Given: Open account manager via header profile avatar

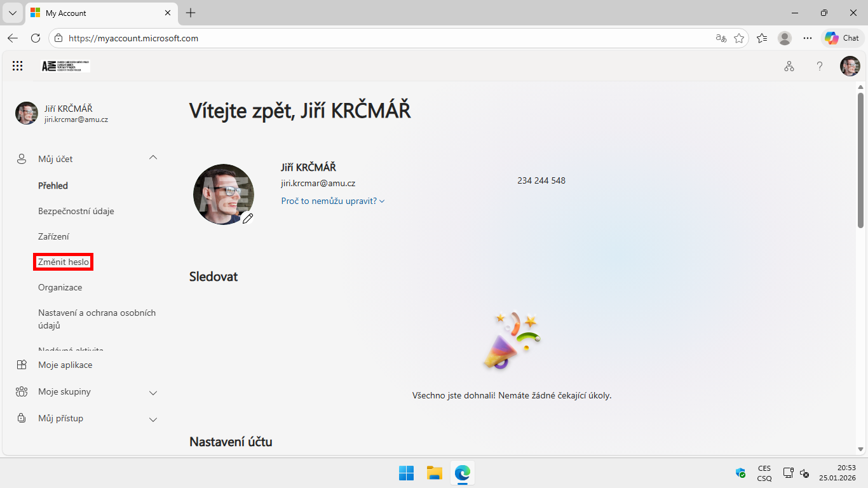Looking at the screenshot, I should point(850,66).
